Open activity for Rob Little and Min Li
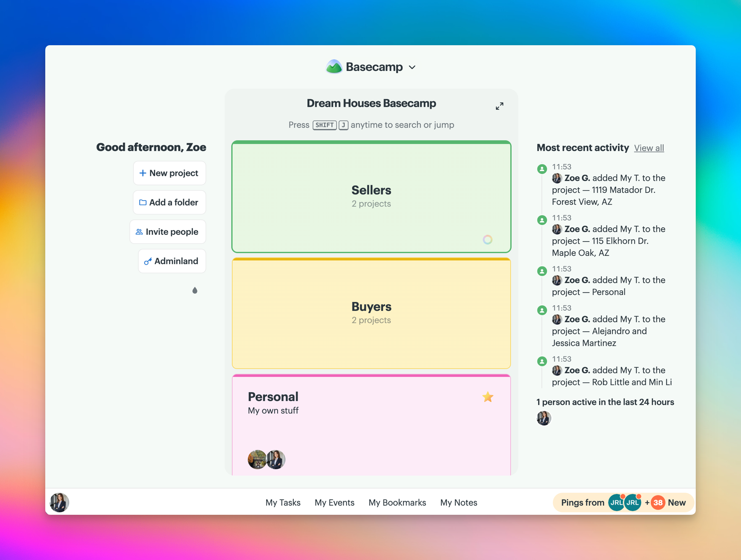Image resolution: width=741 pixels, height=560 pixels. tap(612, 376)
